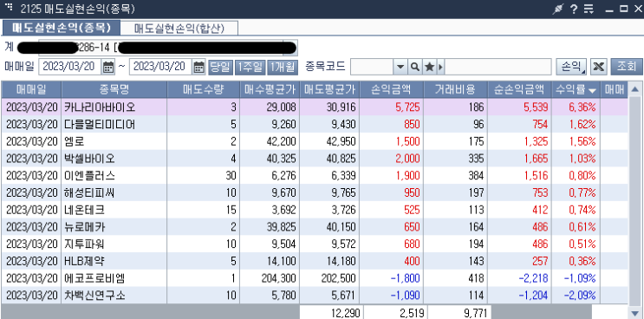Click the 매매일 column header
Screen dimensions: 644x319
click(x=31, y=89)
